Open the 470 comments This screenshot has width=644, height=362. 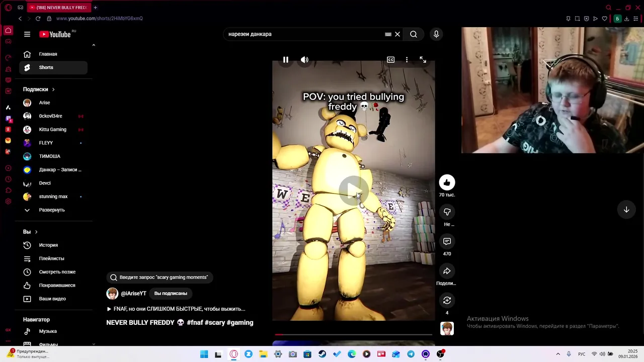point(447,241)
